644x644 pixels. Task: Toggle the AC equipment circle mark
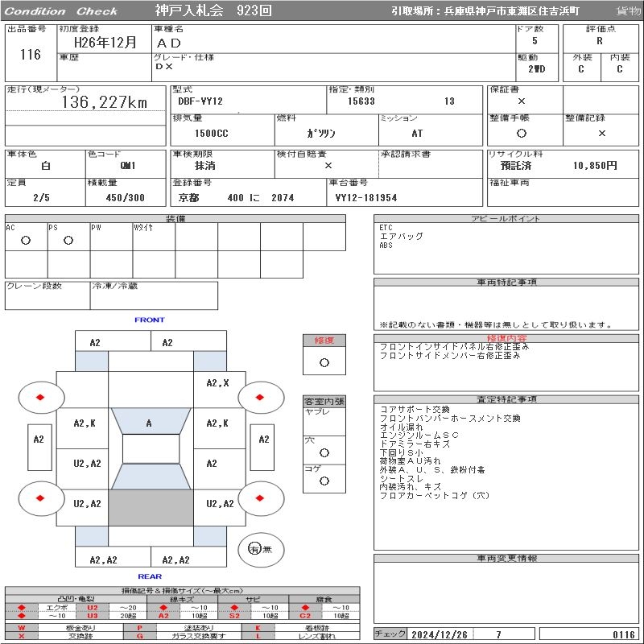click(26, 240)
